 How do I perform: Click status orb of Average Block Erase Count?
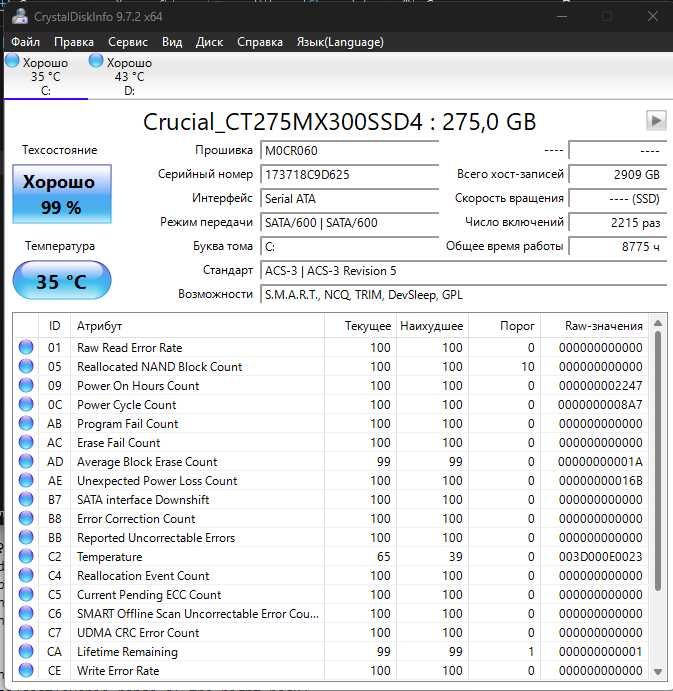coord(26,461)
